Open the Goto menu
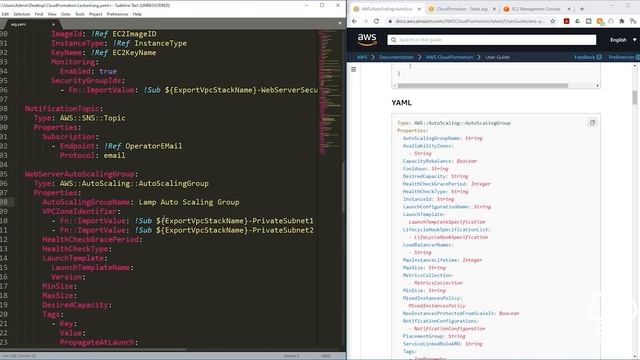The image size is (640, 360). [x=66, y=14]
